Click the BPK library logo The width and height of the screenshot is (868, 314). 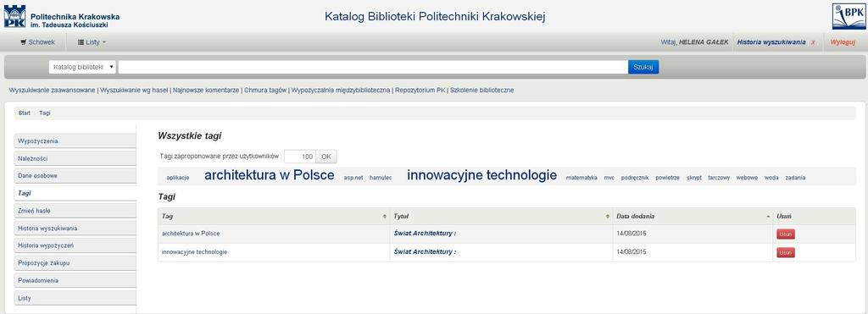[849, 16]
